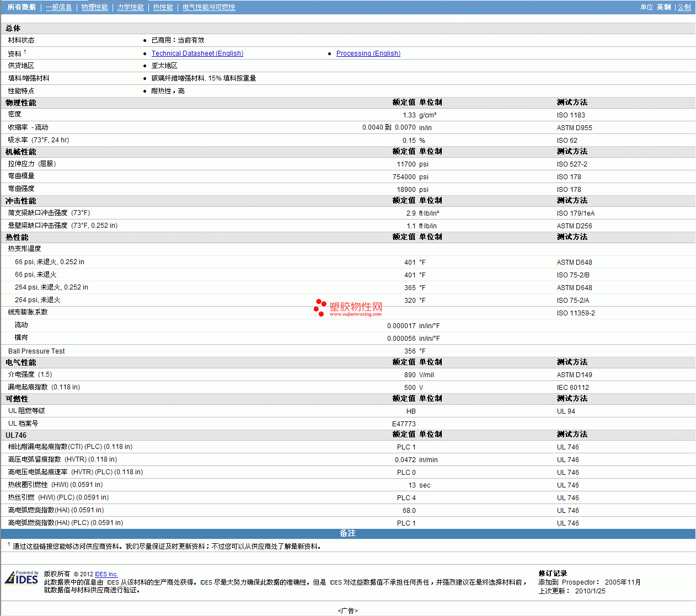
Task: Click the 热变形温度 row label
Action: (24, 249)
